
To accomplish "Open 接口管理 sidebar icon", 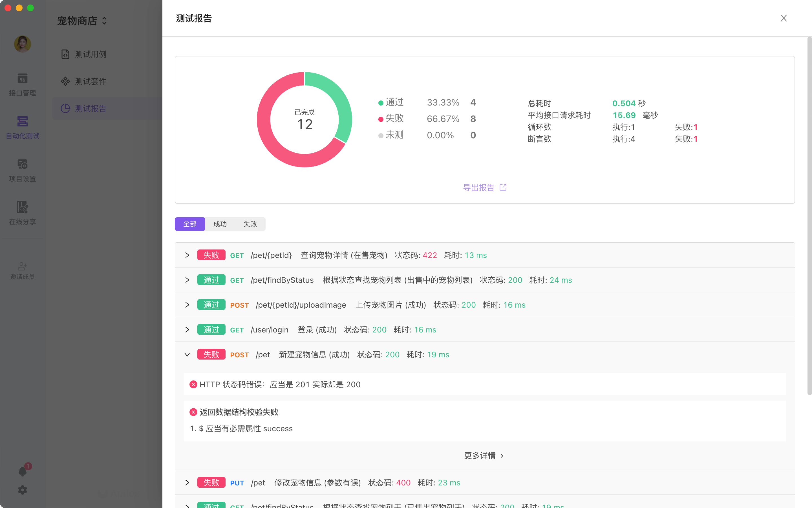I will (23, 85).
